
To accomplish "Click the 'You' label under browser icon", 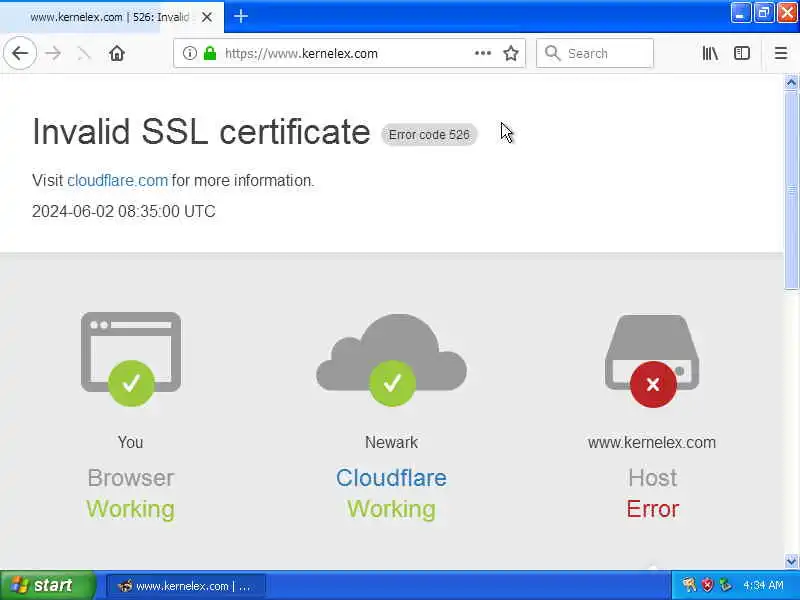I will coord(131,442).
